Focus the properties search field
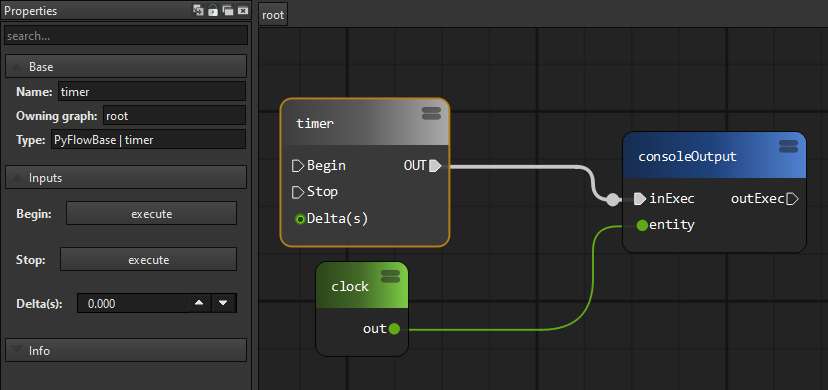Screen dimensions: 828x390 126,36
